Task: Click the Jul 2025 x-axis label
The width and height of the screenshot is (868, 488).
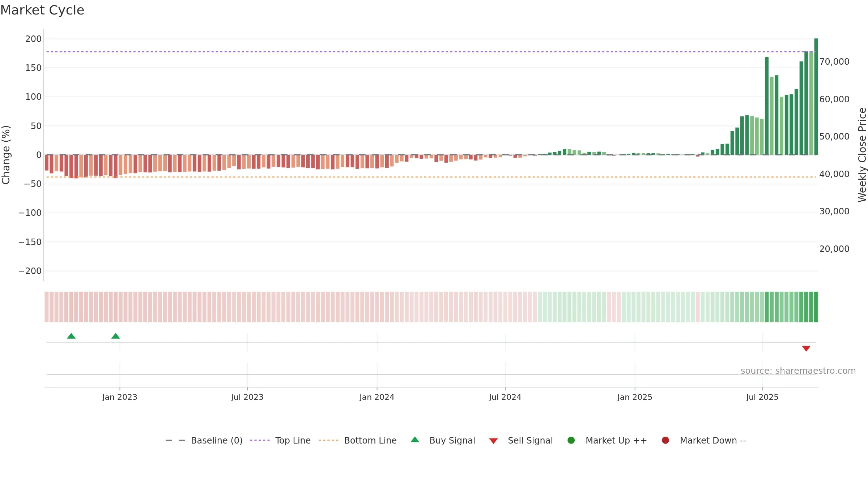Action: coord(762,397)
